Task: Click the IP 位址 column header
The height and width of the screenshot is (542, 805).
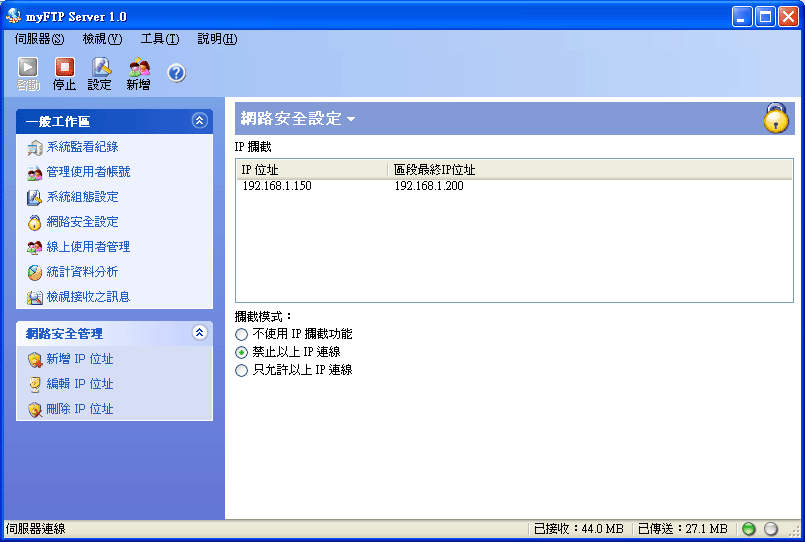Action: pyautogui.click(x=312, y=170)
